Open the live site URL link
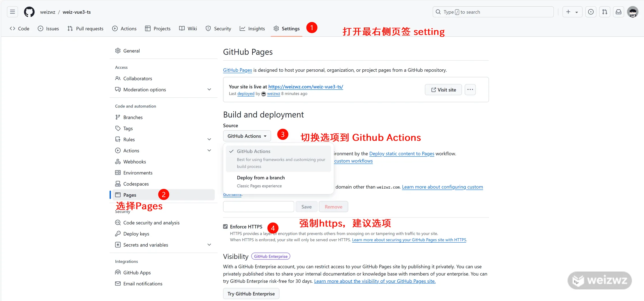The width and height of the screenshot is (644, 301). pyautogui.click(x=306, y=87)
